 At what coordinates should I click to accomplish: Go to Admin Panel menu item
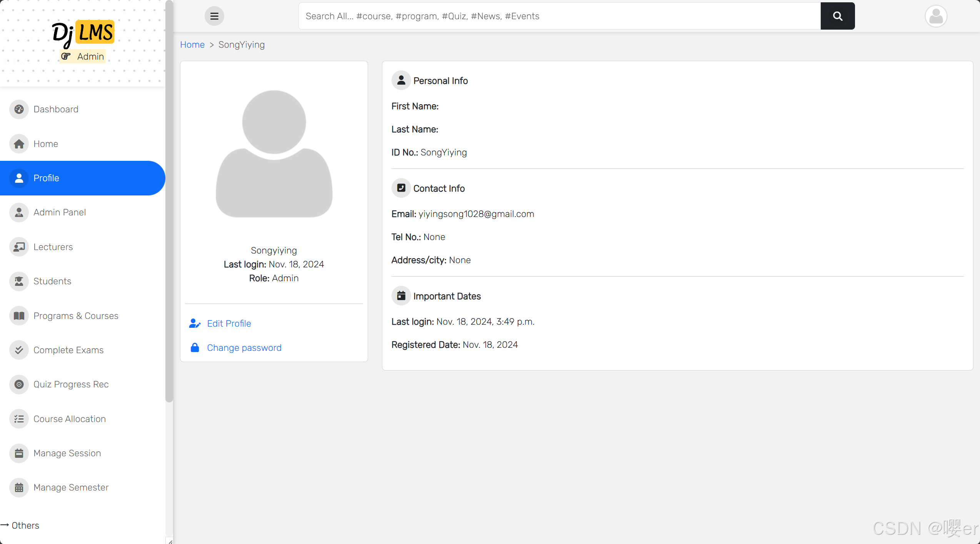click(60, 212)
